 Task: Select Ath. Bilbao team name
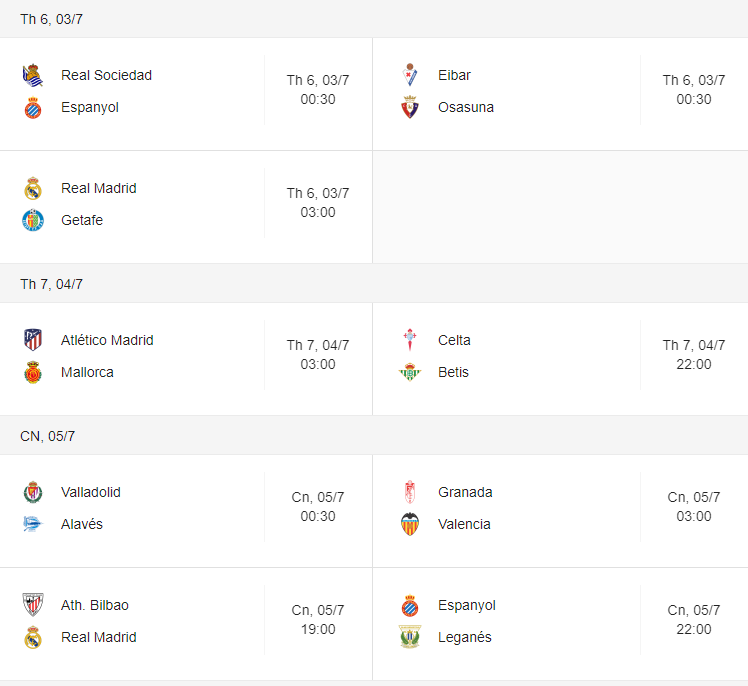pyautogui.click(x=95, y=605)
